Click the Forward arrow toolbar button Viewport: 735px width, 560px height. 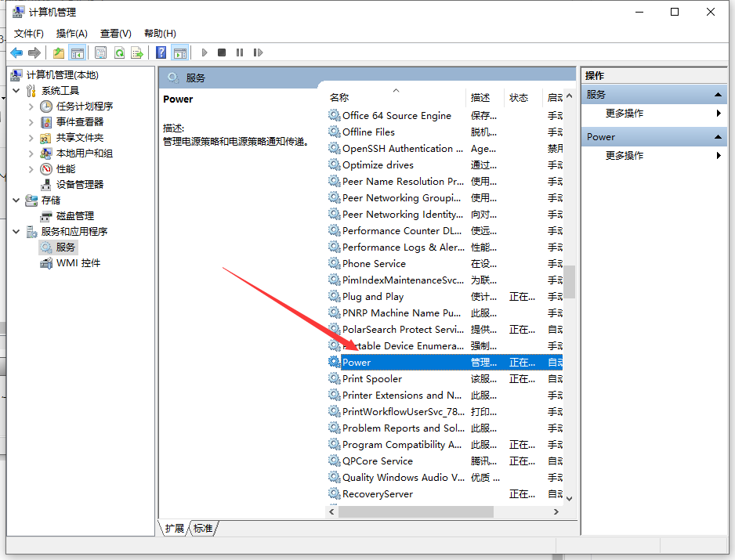(34, 52)
